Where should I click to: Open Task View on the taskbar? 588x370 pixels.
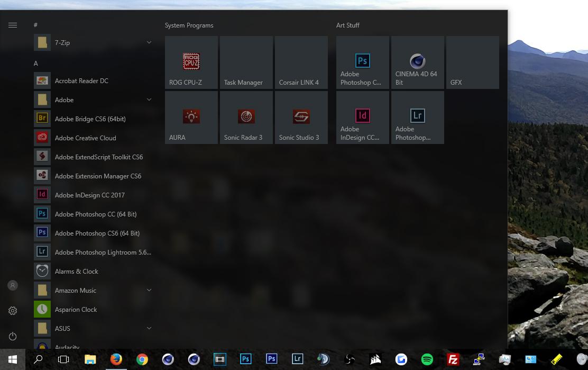coord(63,359)
